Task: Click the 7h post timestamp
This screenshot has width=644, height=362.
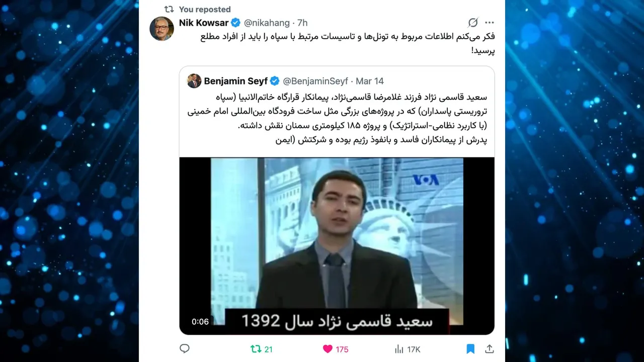Action: coord(302,23)
